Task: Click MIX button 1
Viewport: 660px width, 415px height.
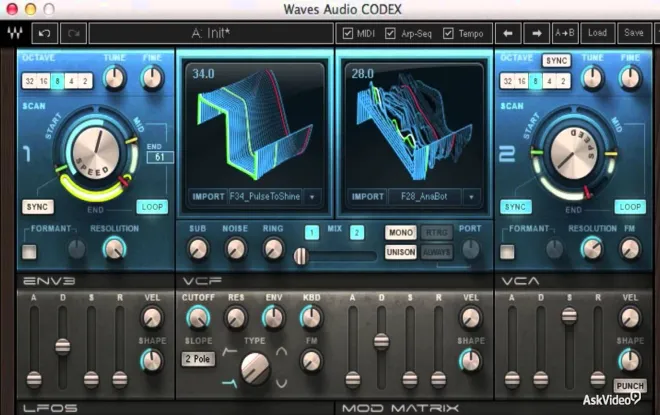Action: [312, 232]
